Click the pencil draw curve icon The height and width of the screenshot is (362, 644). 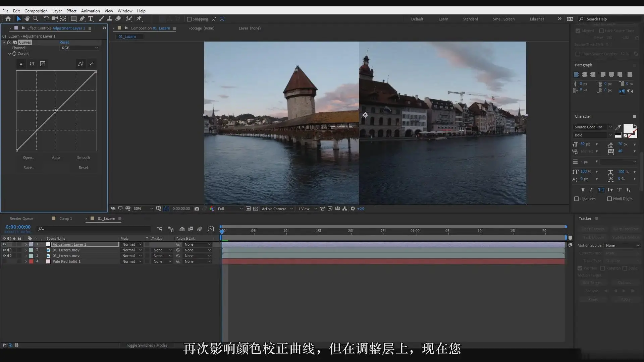(91, 64)
